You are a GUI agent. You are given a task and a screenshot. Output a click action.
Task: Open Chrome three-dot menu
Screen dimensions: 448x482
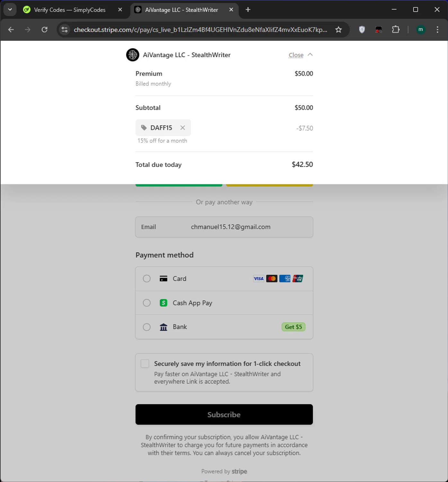pyautogui.click(x=437, y=30)
